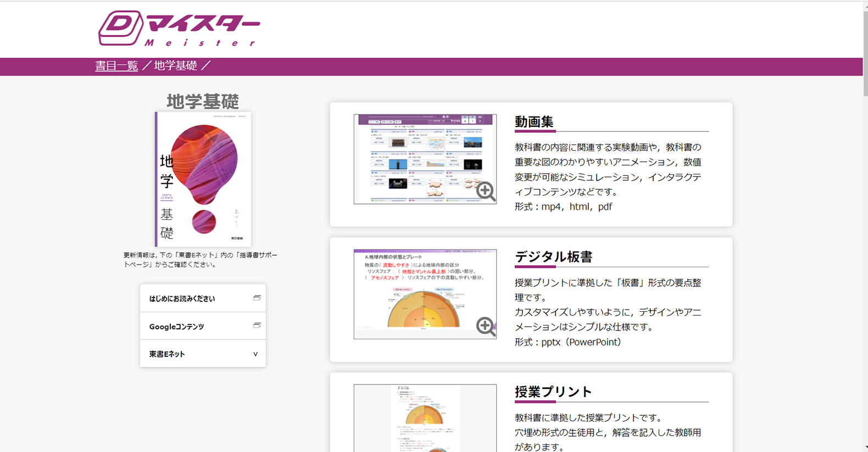
Task: Open the デジタル板書 heading
Action: [x=553, y=257]
